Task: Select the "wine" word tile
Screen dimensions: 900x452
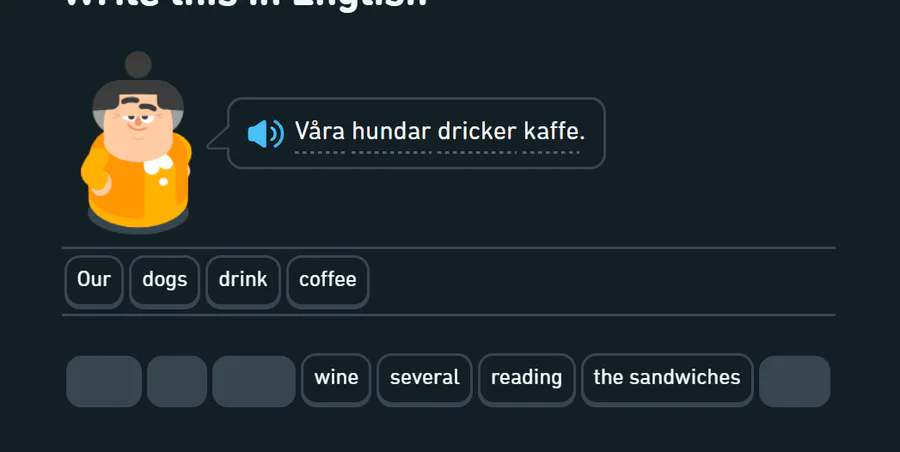Action: (x=336, y=380)
